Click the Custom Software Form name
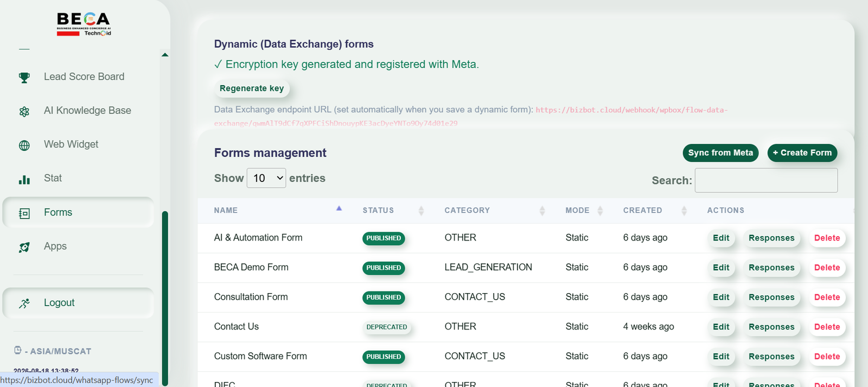This screenshot has width=868, height=387. [x=260, y=356]
